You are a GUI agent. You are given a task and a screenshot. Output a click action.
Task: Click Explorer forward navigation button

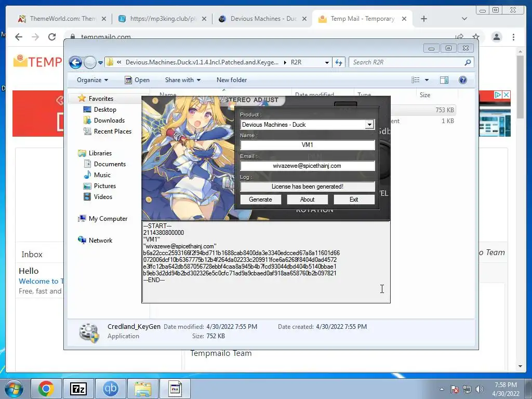coord(90,62)
